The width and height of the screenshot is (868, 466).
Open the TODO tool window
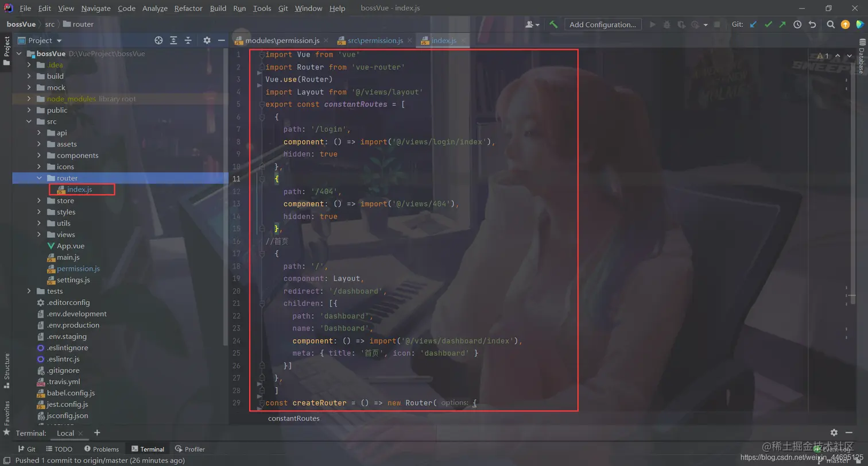pos(58,449)
